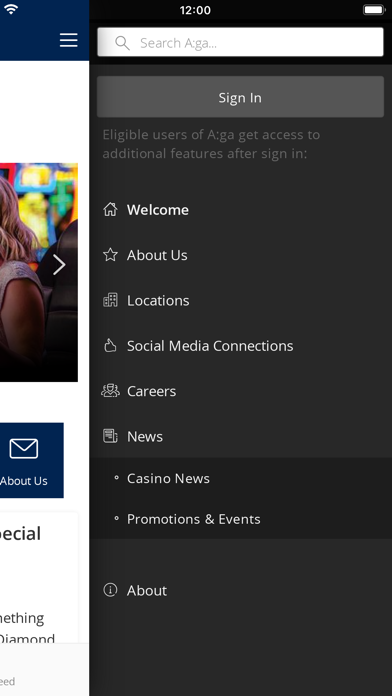The width and height of the screenshot is (392, 696).
Task: Focus the Search A:ga input field
Action: pos(240,42)
